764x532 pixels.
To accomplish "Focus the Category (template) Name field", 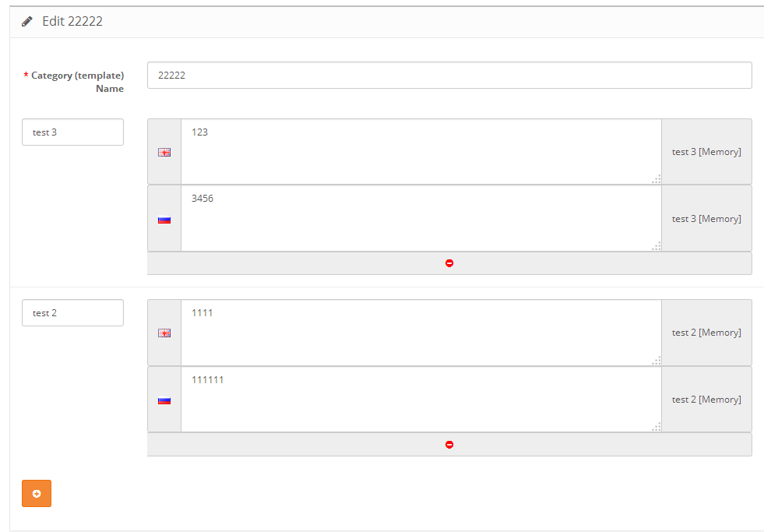I will [449, 76].
